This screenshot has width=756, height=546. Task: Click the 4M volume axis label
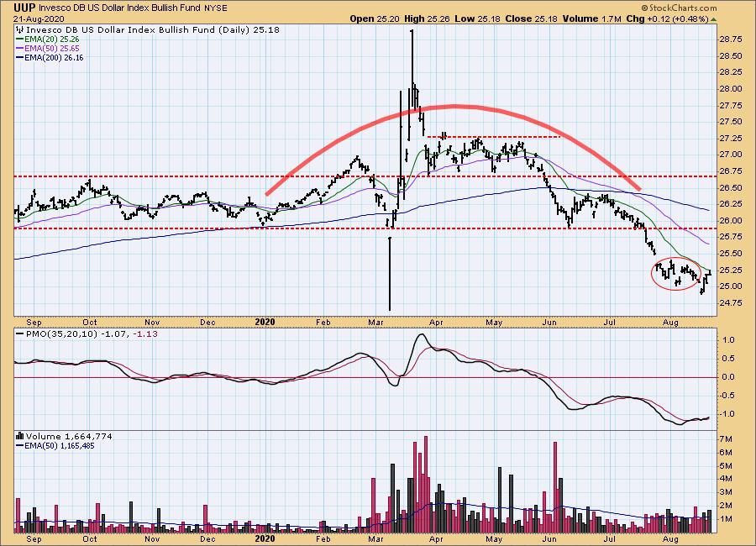[x=726, y=479]
